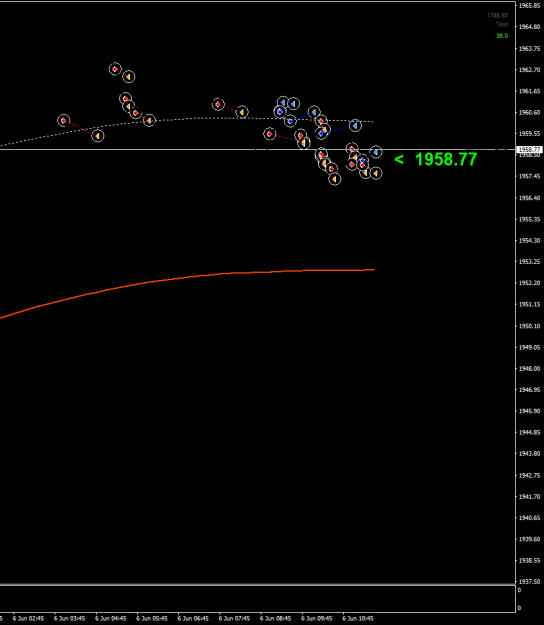Select the orange moving average line
Viewport: 544px width, 625px height.
pos(187,277)
